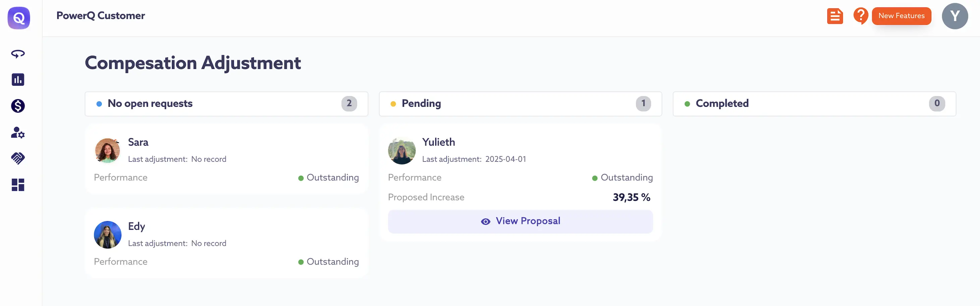Open Edy's profile photo
This screenshot has width=980, height=306.
coord(107,235)
